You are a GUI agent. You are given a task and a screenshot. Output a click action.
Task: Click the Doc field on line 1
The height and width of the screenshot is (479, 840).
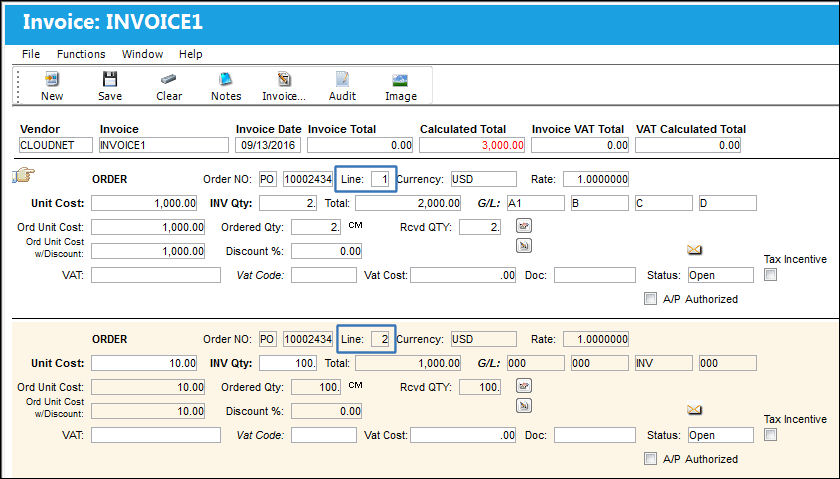click(x=595, y=275)
